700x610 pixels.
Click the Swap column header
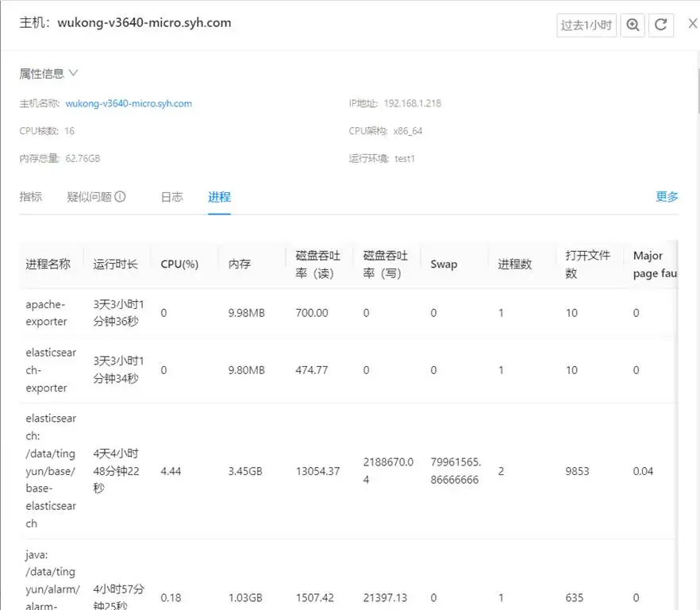pos(444,264)
